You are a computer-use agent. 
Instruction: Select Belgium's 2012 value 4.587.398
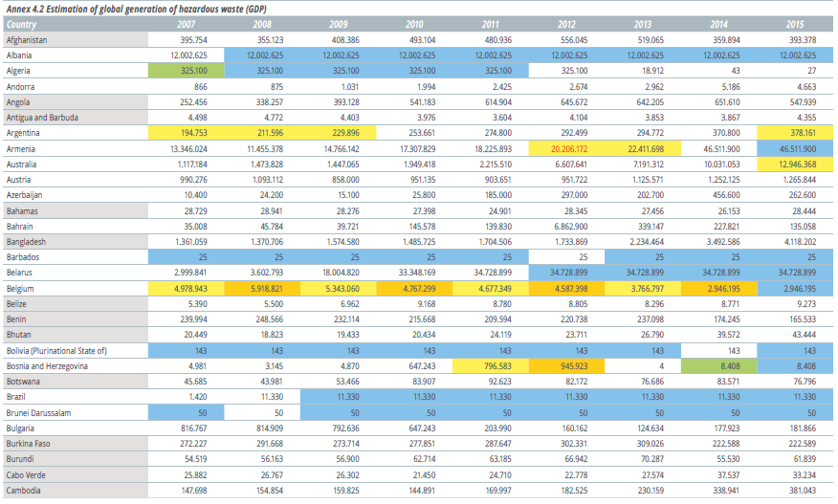coord(571,289)
